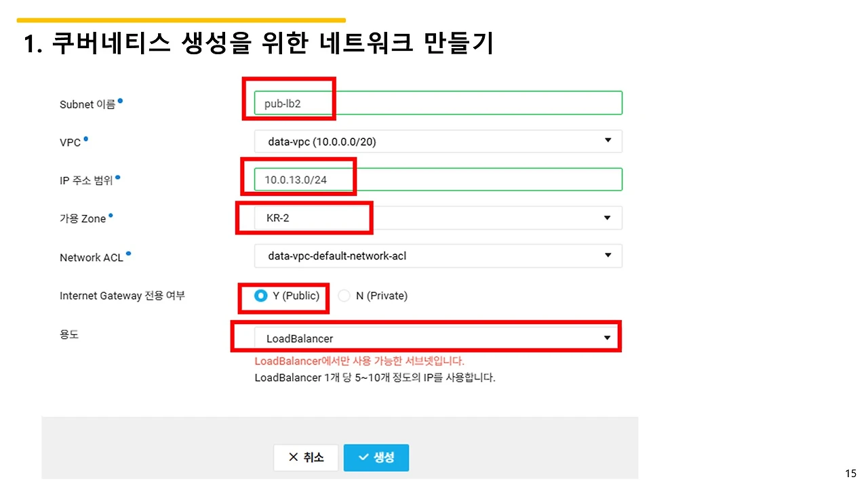868x488 pixels.
Task: Select the N (Private) radio button
Action: tap(344, 296)
